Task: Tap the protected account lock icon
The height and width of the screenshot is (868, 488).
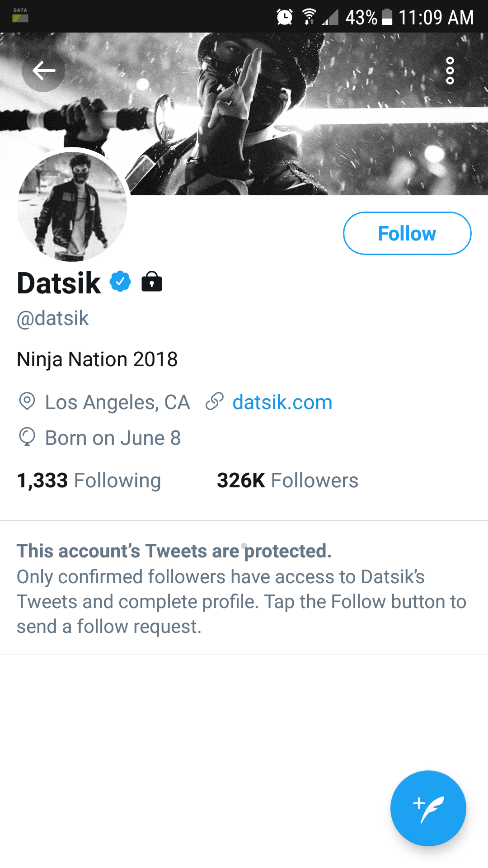Action: [x=152, y=282]
